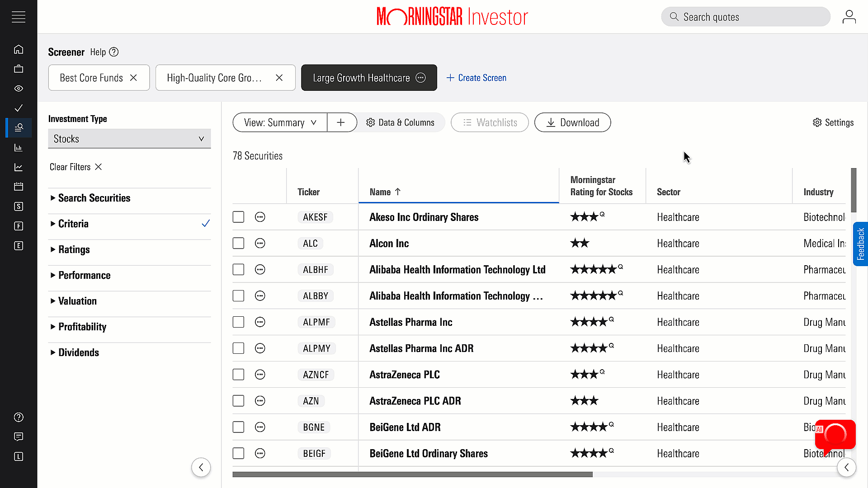Click the user account profile icon
868x488 pixels.
pos(849,17)
